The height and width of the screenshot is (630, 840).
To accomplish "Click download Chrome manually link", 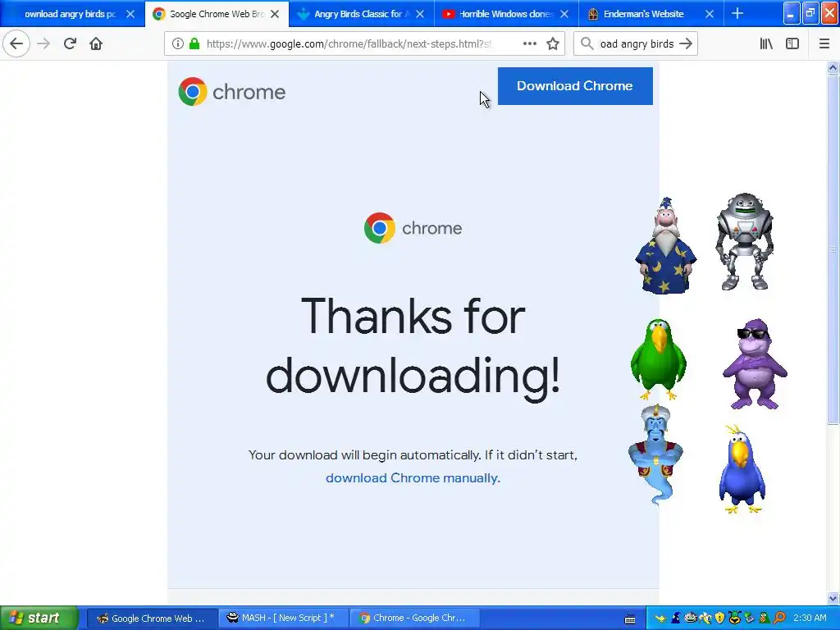I will pos(413,478).
